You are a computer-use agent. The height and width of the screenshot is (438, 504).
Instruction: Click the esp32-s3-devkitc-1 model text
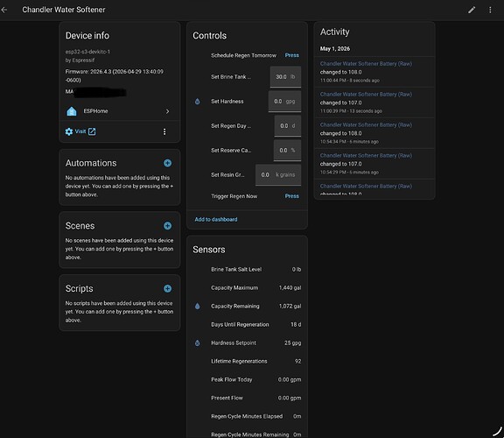87,52
